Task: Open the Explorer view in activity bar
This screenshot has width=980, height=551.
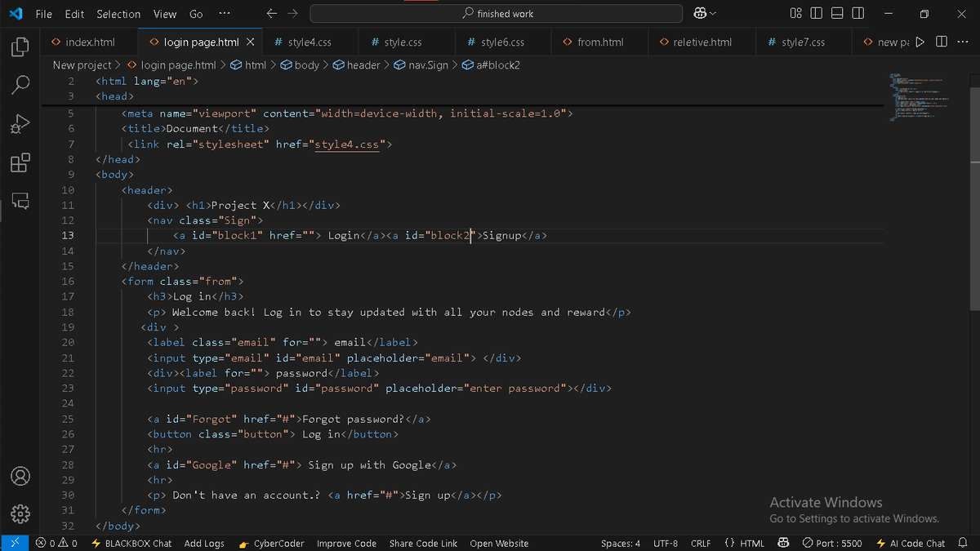Action: [x=20, y=47]
